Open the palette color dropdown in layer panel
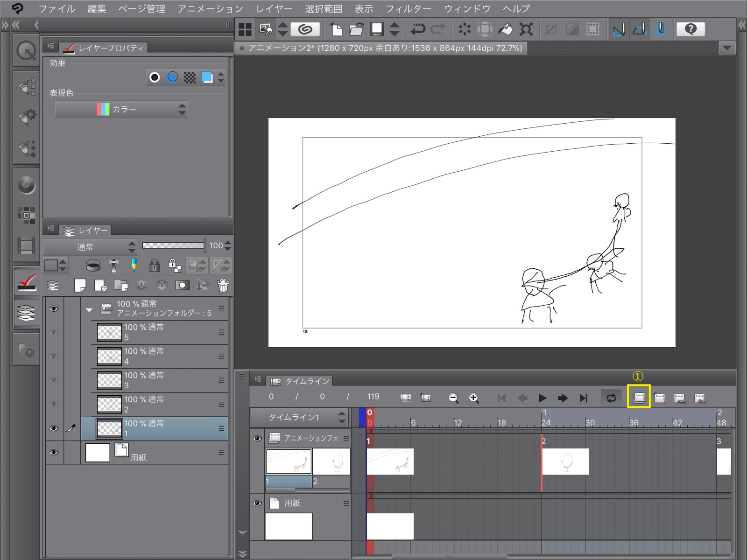Image resolution: width=747 pixels, height=560 pixels. 56,266
